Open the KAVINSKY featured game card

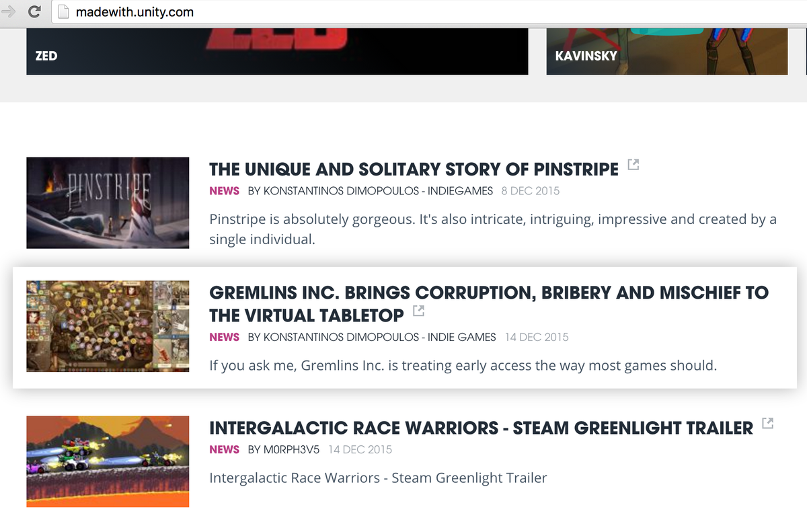coord(666,51)
